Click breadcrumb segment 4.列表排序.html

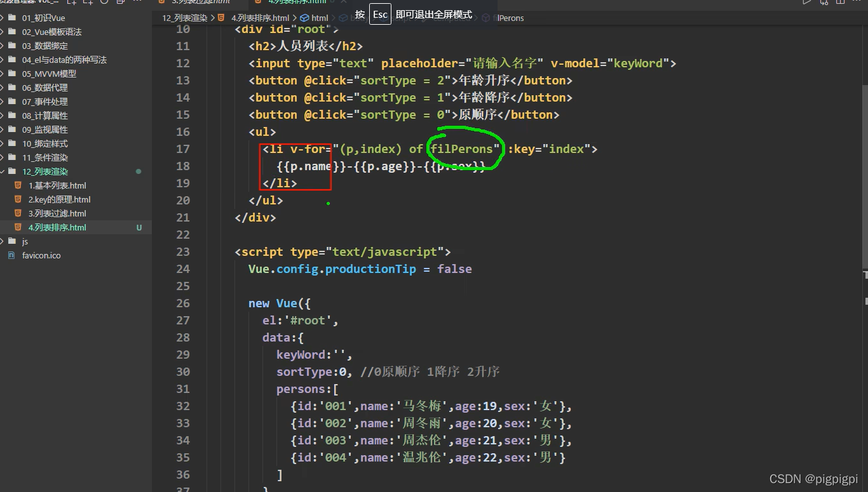click(260, 18)
